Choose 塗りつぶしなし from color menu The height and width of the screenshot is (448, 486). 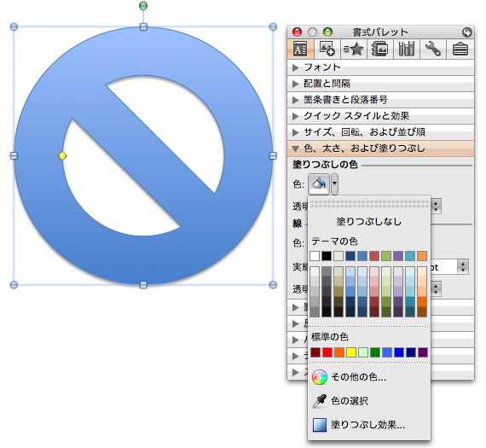point(369,222)
